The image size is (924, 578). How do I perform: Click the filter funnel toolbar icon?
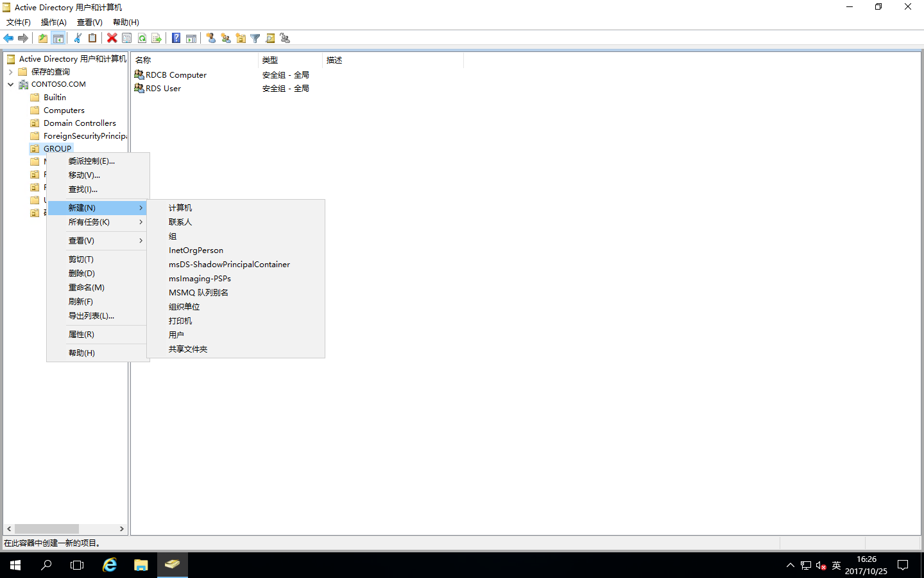pyautogui.click(x=255, y=39)
